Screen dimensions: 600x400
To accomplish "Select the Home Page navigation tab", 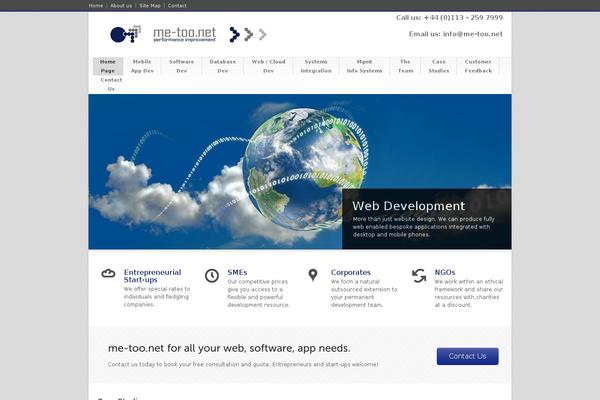I will point(108,66).
